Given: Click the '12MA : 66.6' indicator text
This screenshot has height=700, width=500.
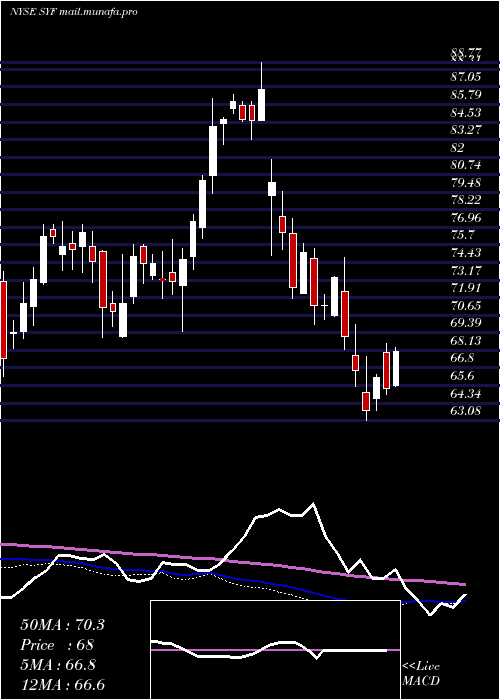Looking at the screenshot, I should pyautogui.click(x=62, y=685).
